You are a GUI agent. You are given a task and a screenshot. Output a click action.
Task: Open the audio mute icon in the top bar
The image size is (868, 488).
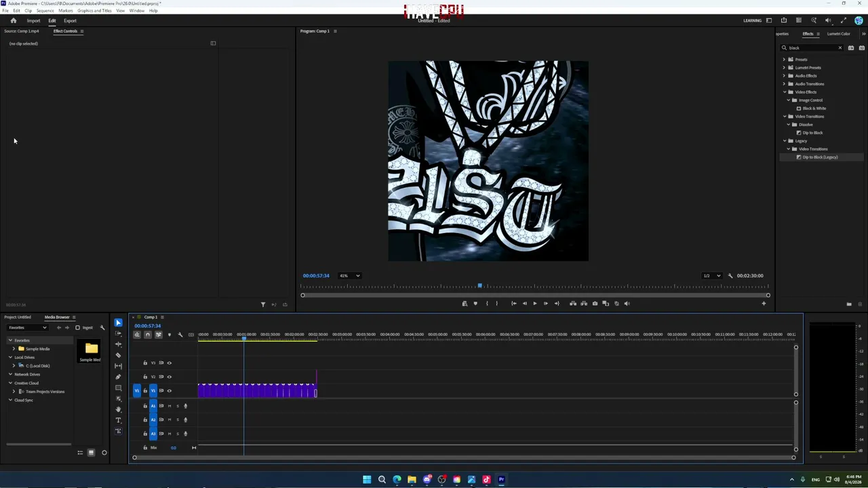pyautogui.click(x=828, y=20)
